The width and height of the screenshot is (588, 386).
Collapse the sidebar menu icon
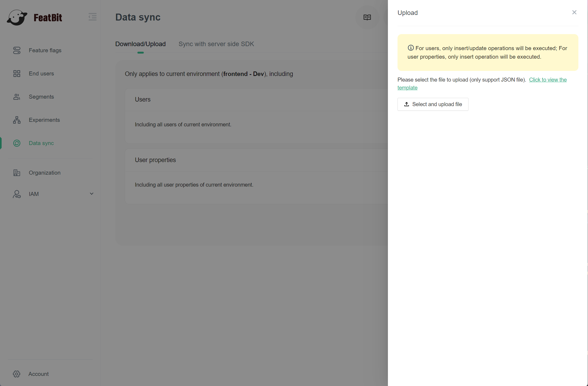(92, 17)
